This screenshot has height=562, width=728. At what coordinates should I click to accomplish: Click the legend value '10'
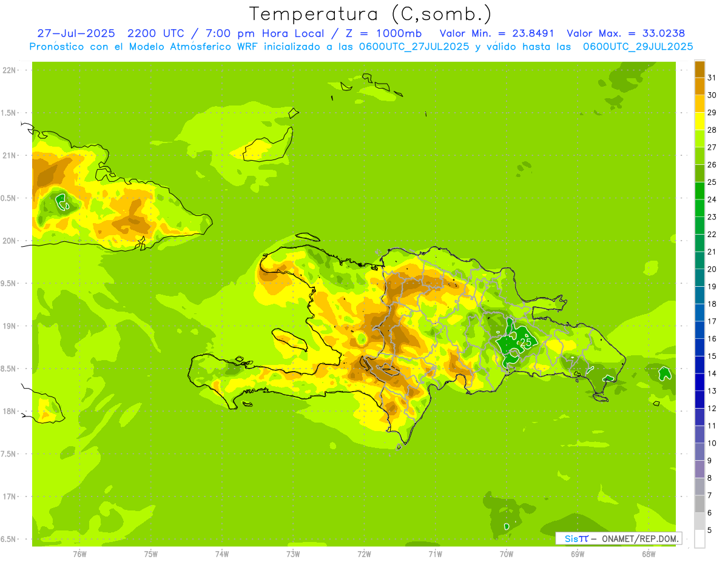point(712,443)
